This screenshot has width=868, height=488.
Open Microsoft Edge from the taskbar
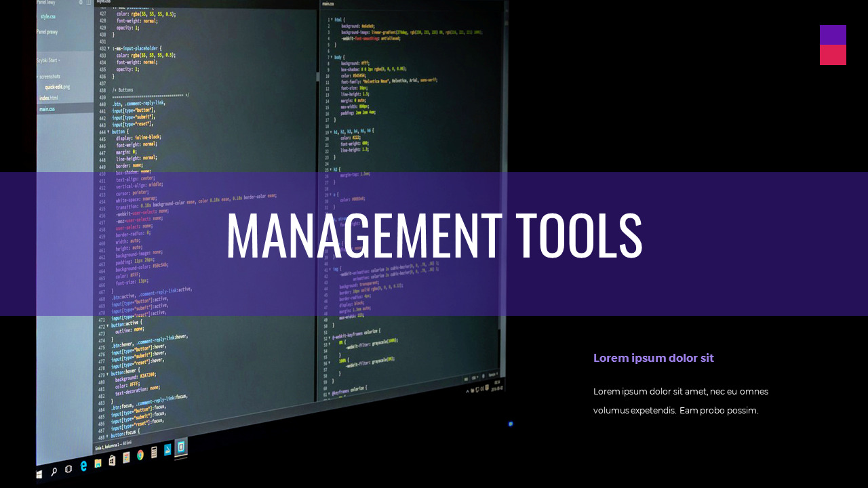83,465
